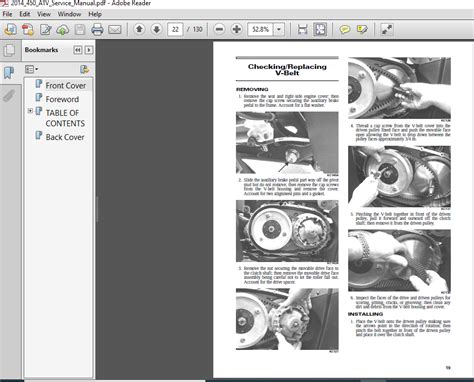
Task: Zoom in with the plus button
Action: (236, 29)
